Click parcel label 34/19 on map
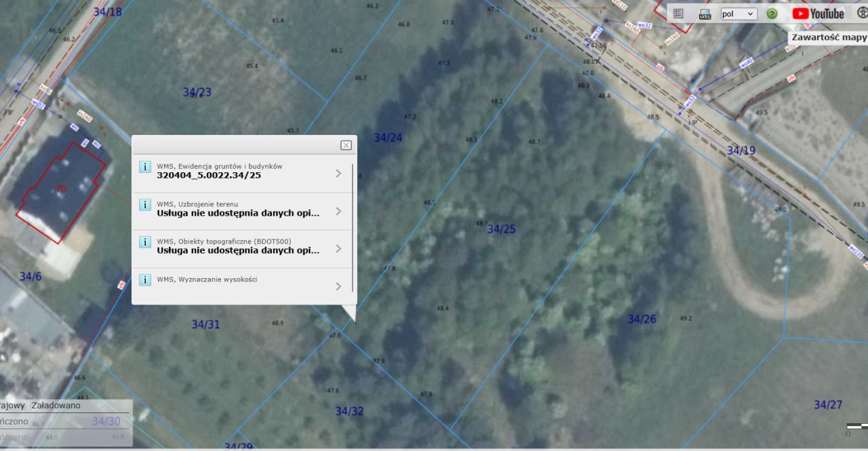Screen dimensions: 868x451 [x=741, y=151]
